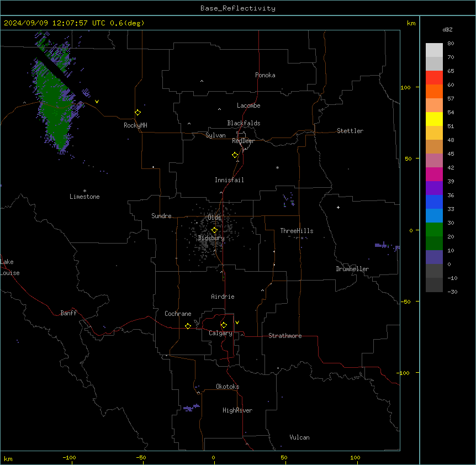476x465 pixels.
Task: Click the RedDeer city label
Action: tap(243, 141)
